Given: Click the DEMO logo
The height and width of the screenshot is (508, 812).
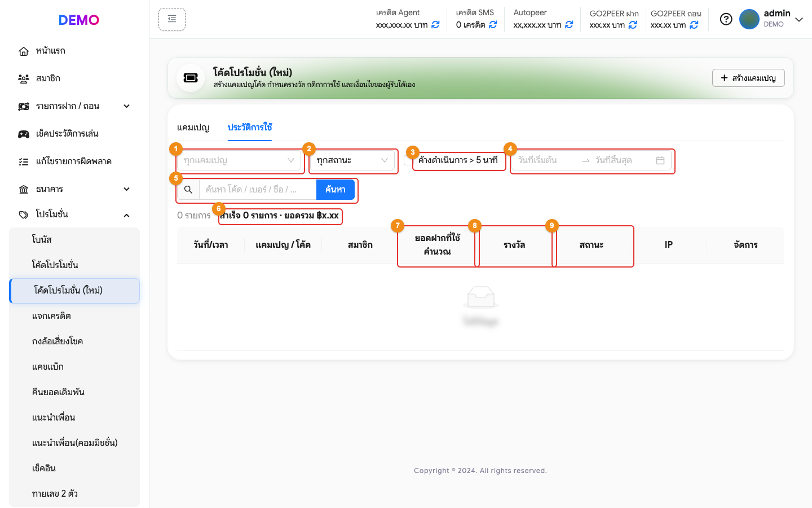Looking at the screenshot, I should 79,20.
